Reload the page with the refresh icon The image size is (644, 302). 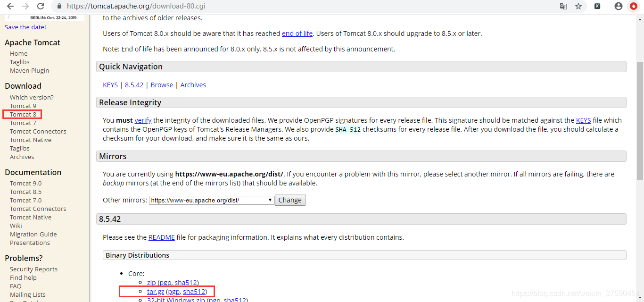tap(41, 6)
